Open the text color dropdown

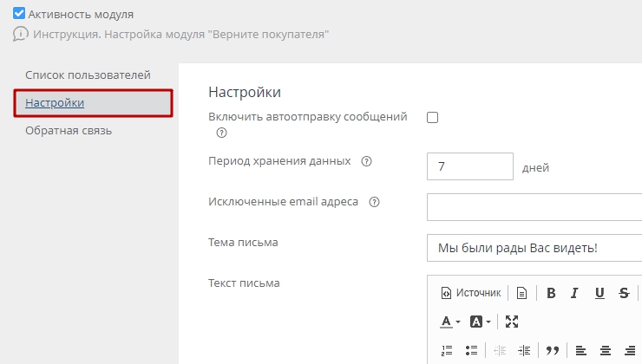(449, 322)
